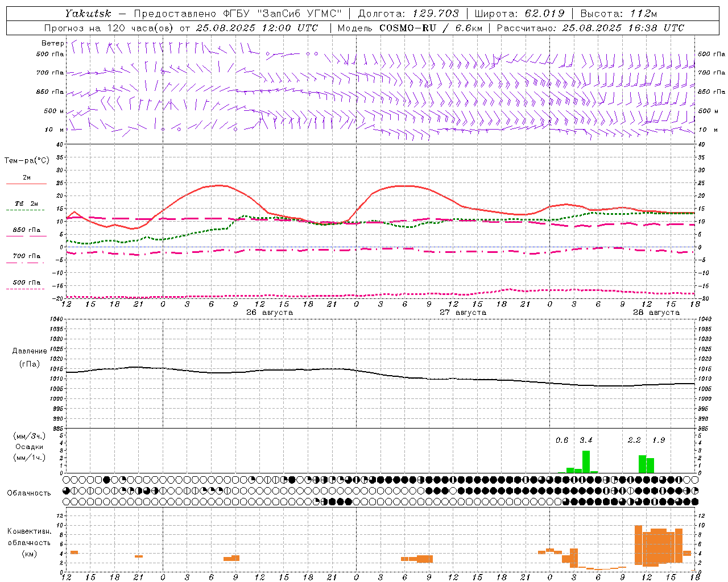The height and width of the screenshot is (582, 728).
Task: Click '500 гПа' entry in temperature legend
Action: tap(27, 282)
